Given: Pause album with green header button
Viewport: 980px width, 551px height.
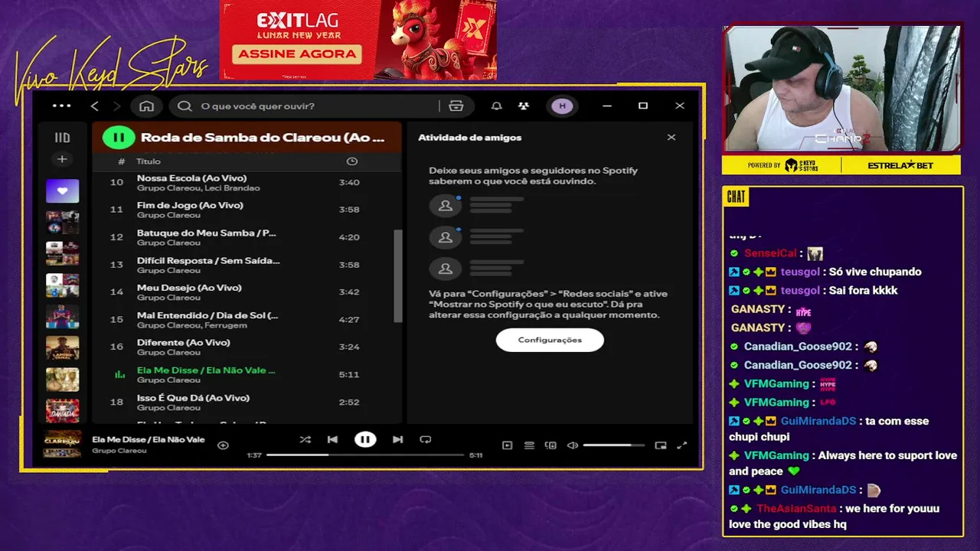Looking at the screenshot, I should pos(119,138).
